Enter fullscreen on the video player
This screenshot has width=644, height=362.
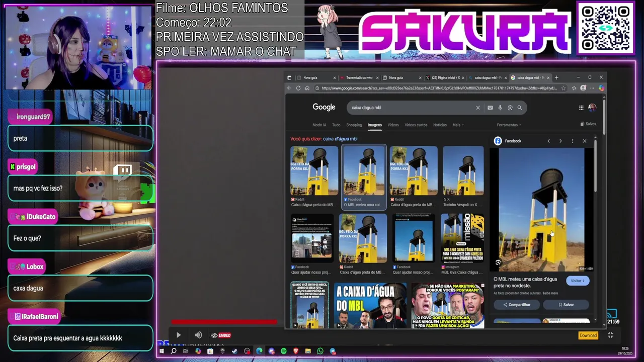610,335
